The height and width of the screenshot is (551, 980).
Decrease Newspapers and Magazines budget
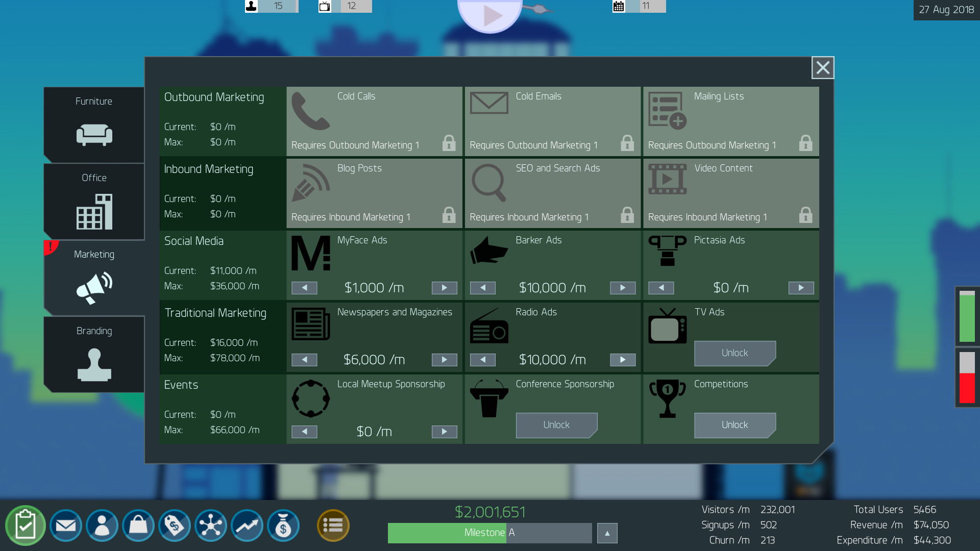pyautogui.click(x=304, y=360)
